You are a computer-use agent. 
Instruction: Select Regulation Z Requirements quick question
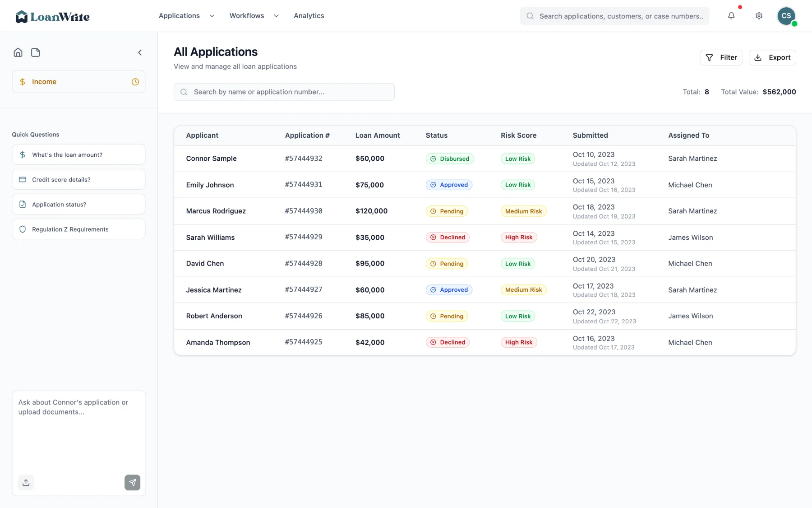pos(78,229)
